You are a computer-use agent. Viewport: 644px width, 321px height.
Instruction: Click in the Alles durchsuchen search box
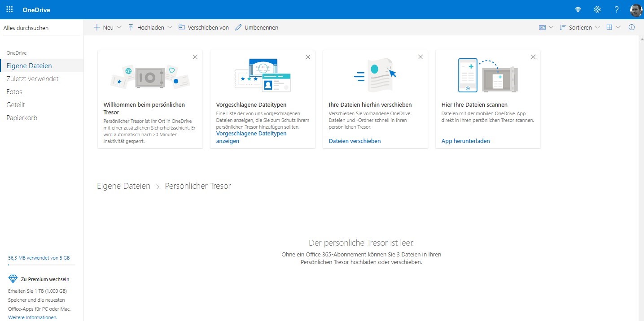pos(42,28)
